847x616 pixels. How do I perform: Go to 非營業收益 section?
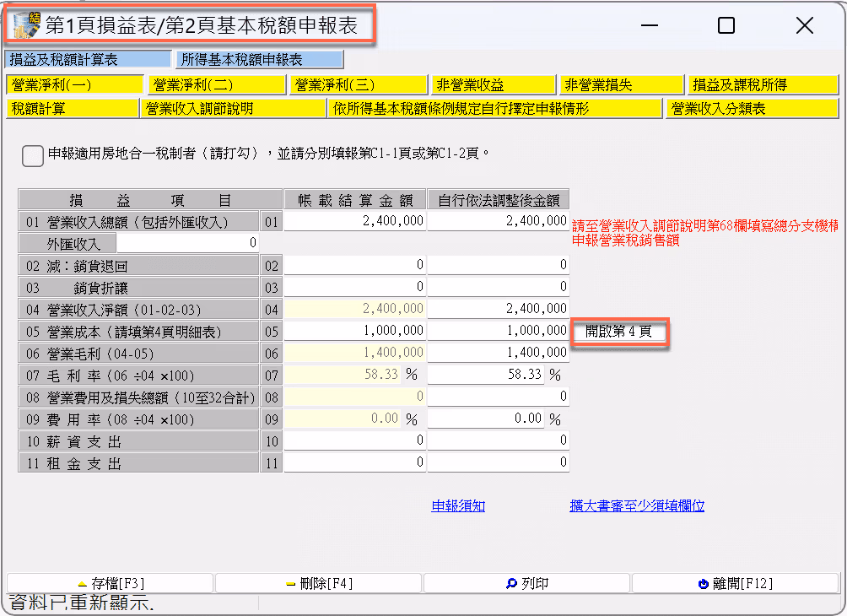tap(494, 85)
